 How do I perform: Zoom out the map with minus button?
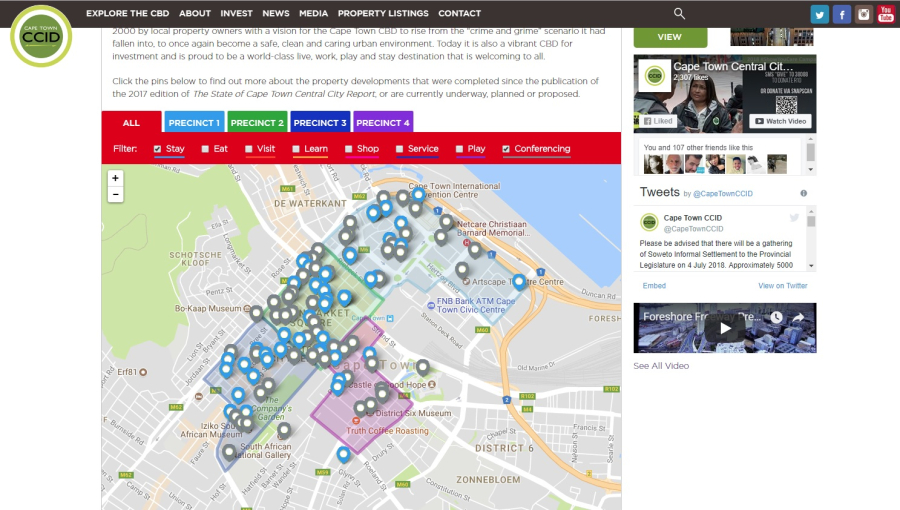click(x=115, y=194)
